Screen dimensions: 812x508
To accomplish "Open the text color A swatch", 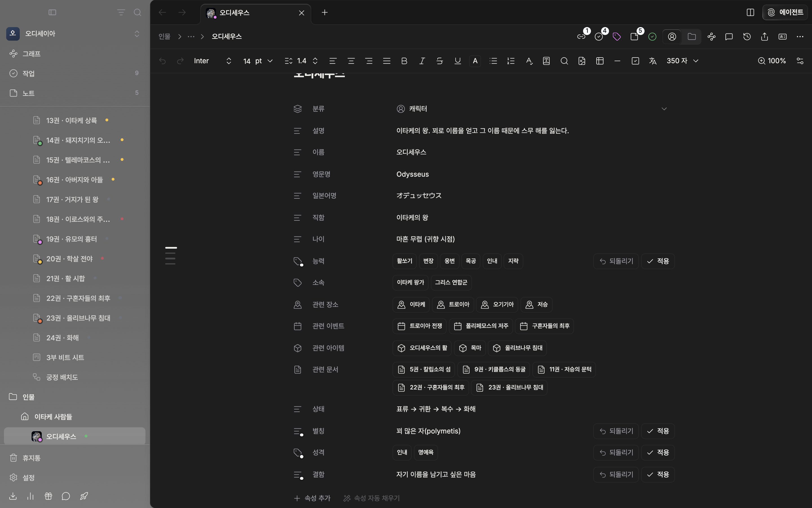I will (475, 61).
